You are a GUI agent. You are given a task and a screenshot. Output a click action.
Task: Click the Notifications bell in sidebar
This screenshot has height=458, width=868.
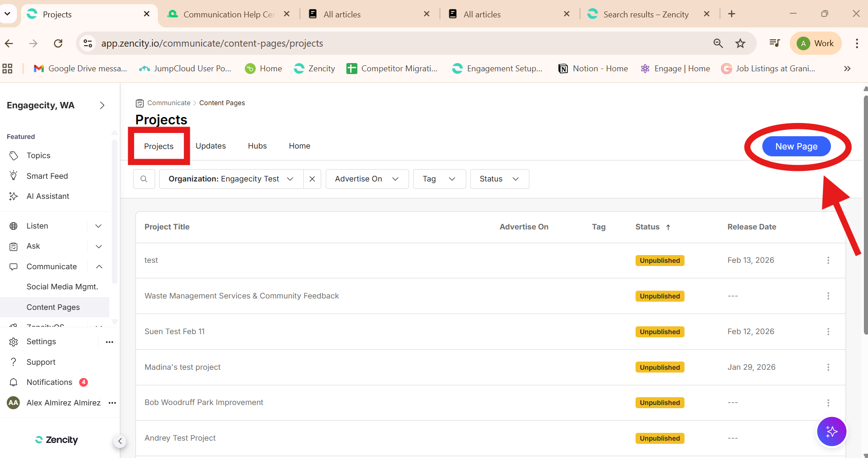14,382
